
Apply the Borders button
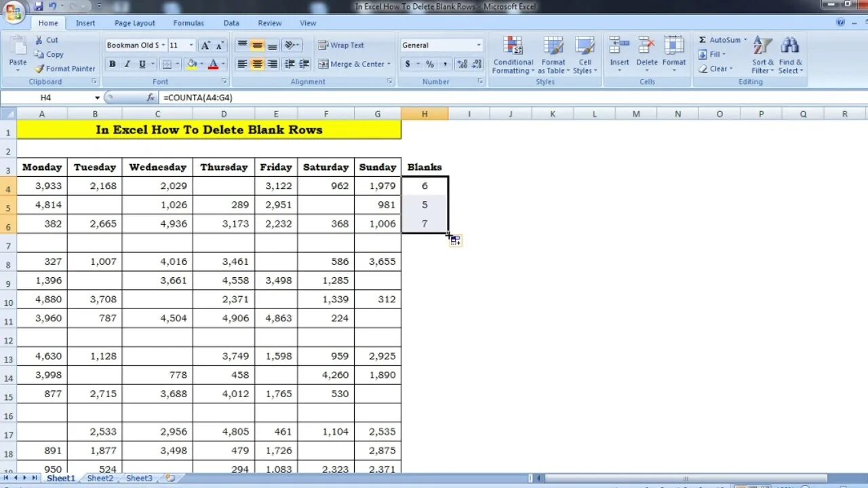tap(168, 64)
